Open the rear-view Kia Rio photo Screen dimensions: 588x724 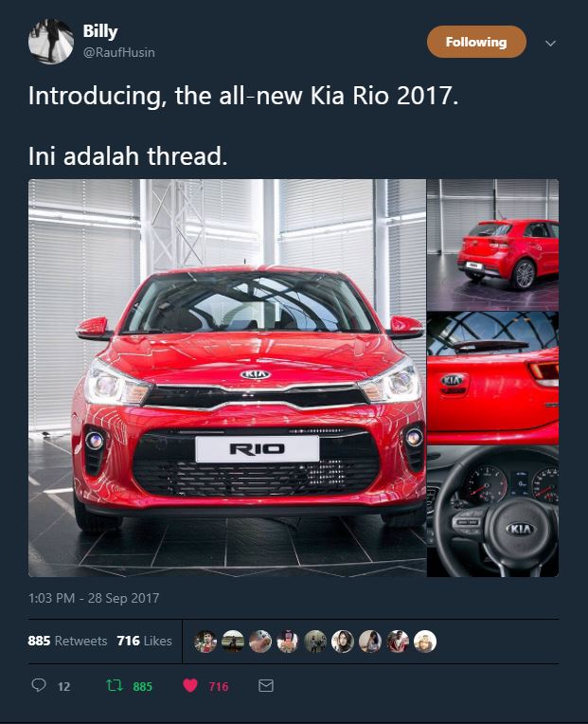(x=492, y=244)
